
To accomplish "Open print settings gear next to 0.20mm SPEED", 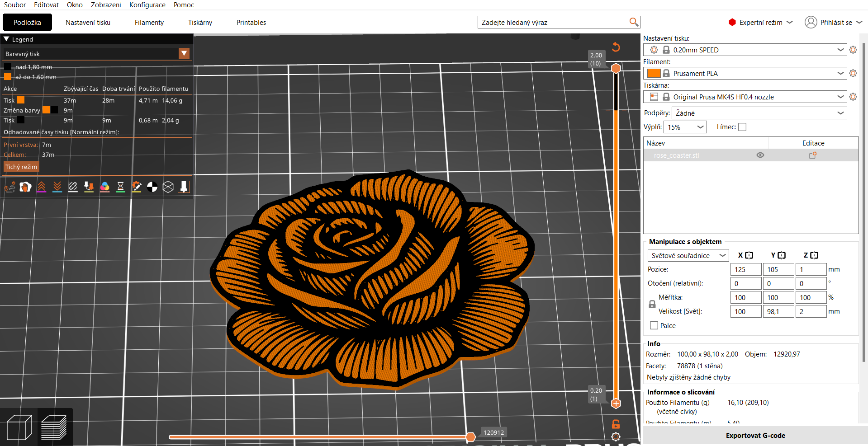I will click(x=853, y=50).
